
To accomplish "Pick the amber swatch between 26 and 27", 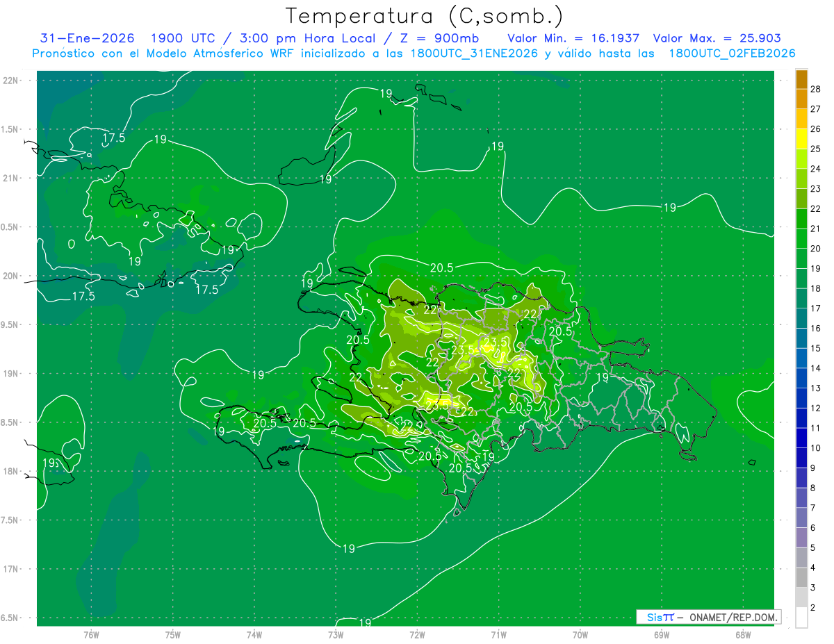I will coord(801,119).
